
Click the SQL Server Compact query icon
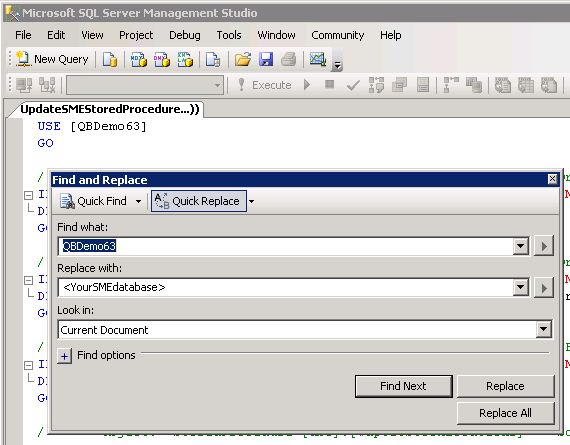213,59
